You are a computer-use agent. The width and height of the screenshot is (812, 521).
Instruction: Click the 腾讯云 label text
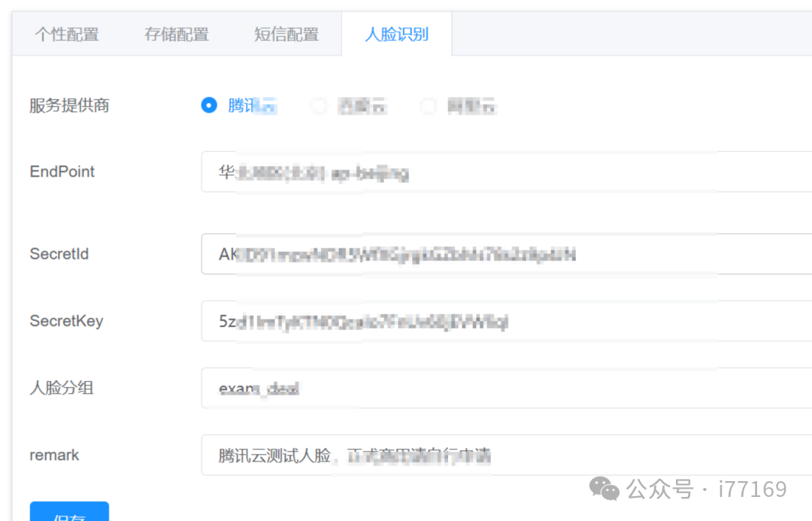pyautogui.click(x=252, y=105)
